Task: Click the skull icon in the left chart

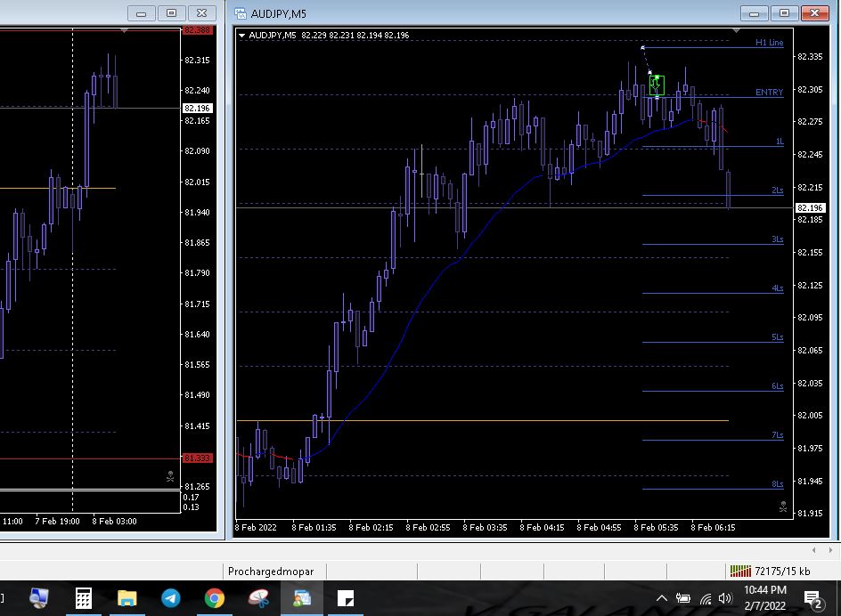Action: tap(170, 477)
